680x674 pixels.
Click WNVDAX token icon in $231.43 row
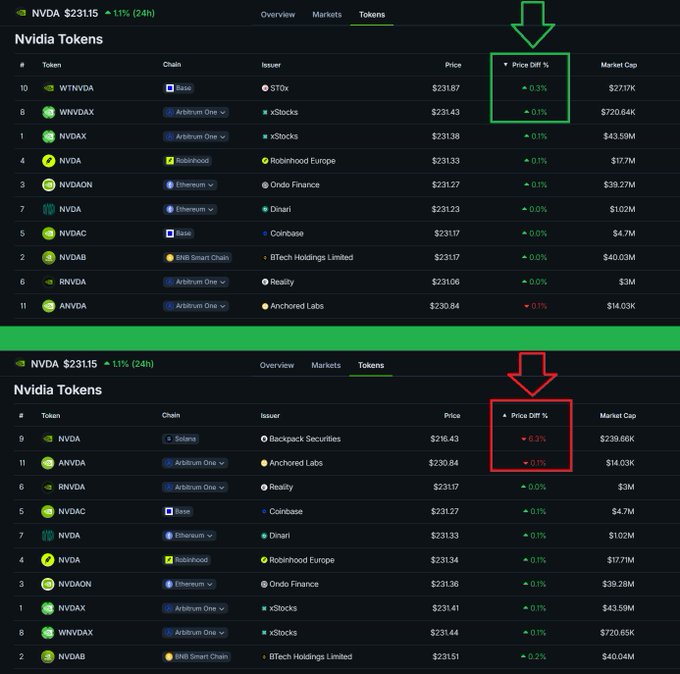(49, 112)
